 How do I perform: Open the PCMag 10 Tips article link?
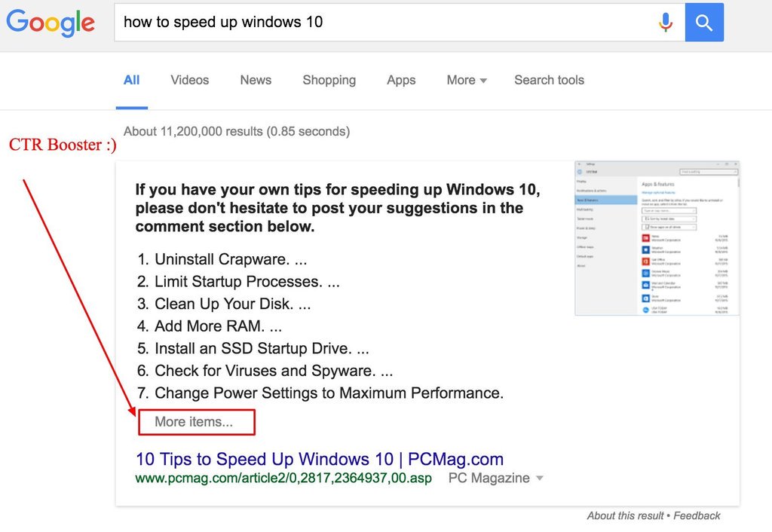(x=318, y=459)
